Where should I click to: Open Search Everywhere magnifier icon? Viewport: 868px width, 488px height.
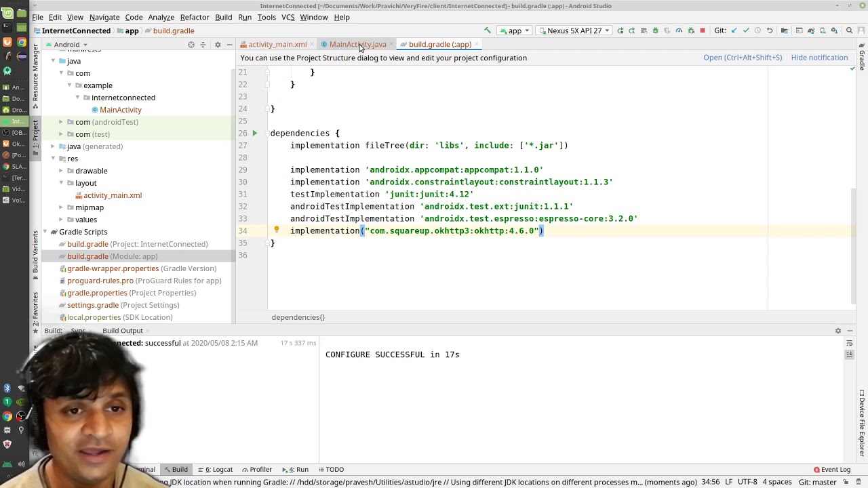[x=849, y=30]
